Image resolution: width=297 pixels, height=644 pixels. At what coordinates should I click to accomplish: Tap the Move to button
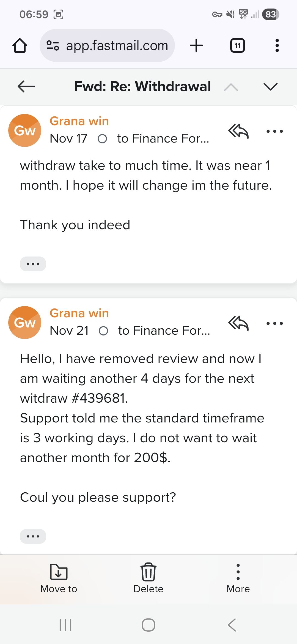click(59, 578)
